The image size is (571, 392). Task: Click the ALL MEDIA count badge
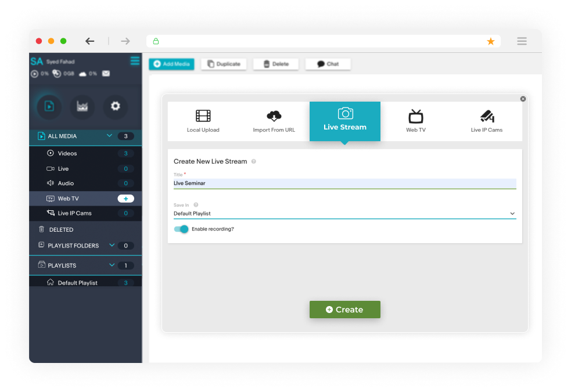pyautogui.click(x=125, y=136)
